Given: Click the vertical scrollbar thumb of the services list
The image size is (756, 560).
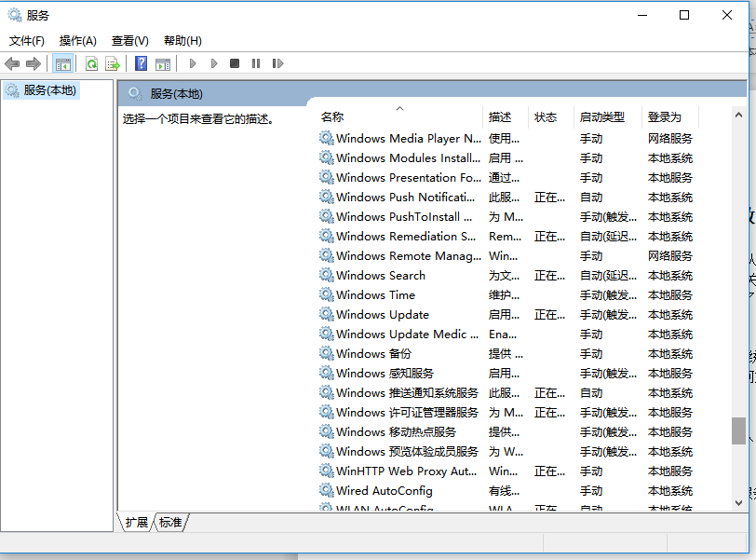Looking at the screenshot, I should click(x=738, y=430).
